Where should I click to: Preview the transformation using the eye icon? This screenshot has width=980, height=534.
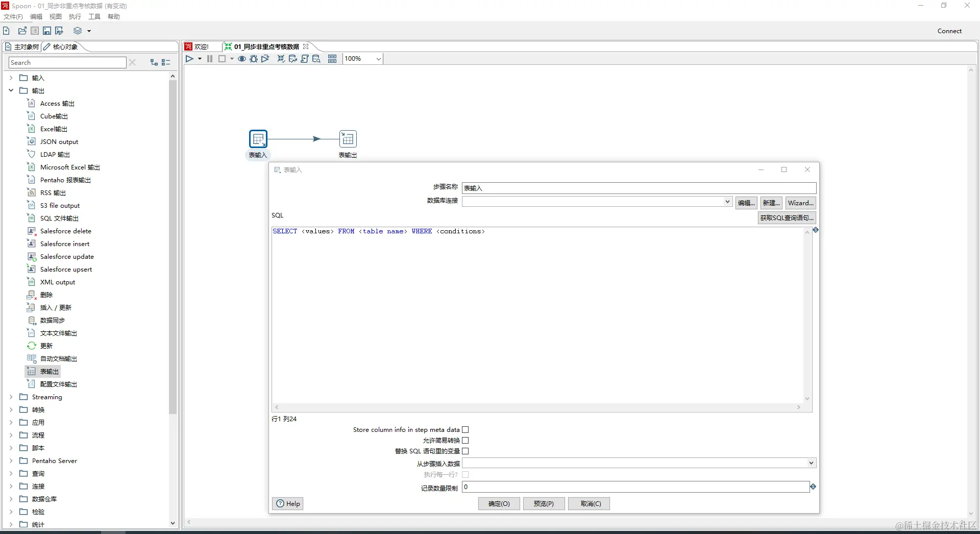pos(242,59)
